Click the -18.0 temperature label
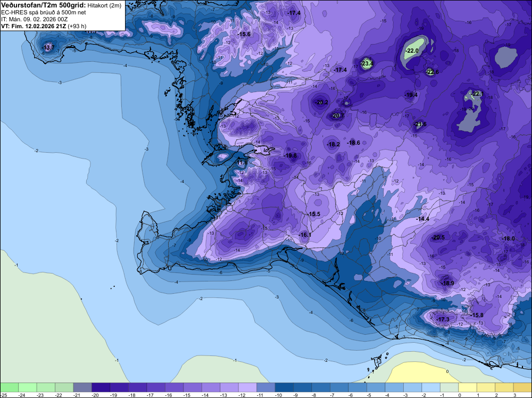 point(509,239)
